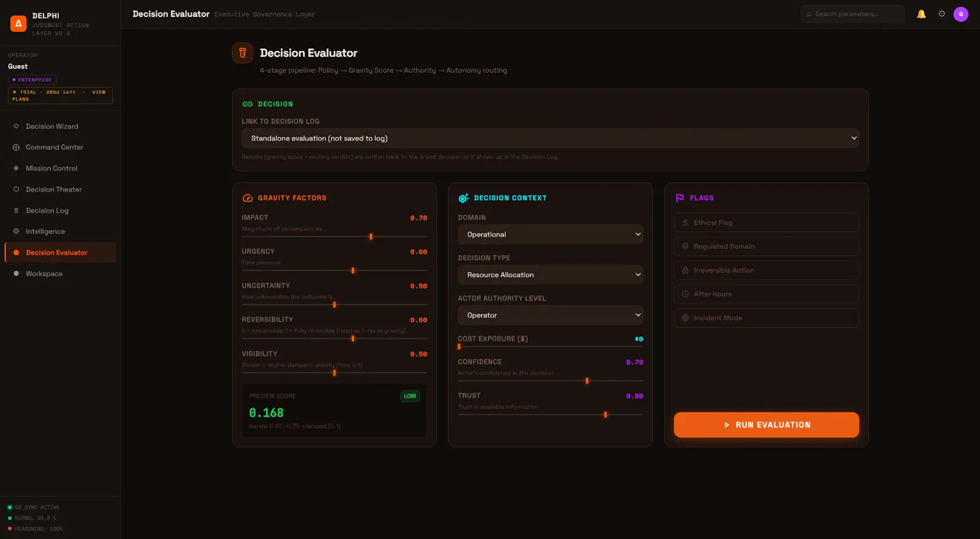Click KERNEL V4.0.1 status entry
Screen dimensions: 980x539
[32, 518]
